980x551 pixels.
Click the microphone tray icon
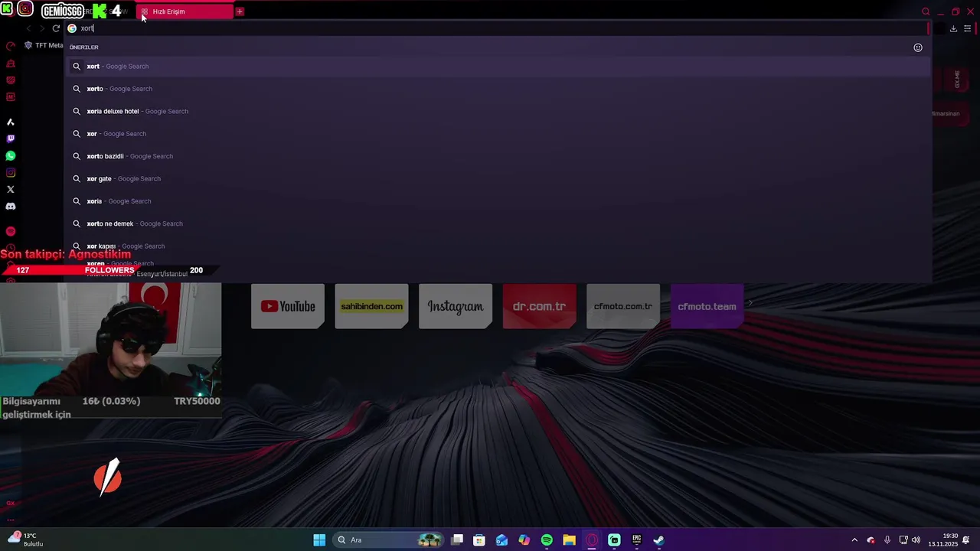click(887, 540)
